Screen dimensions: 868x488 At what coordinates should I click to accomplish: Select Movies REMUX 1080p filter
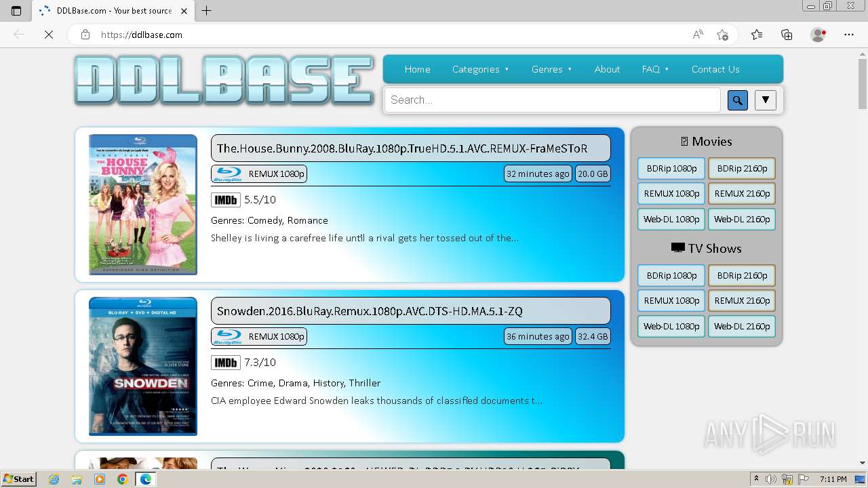tap(671, 194)
